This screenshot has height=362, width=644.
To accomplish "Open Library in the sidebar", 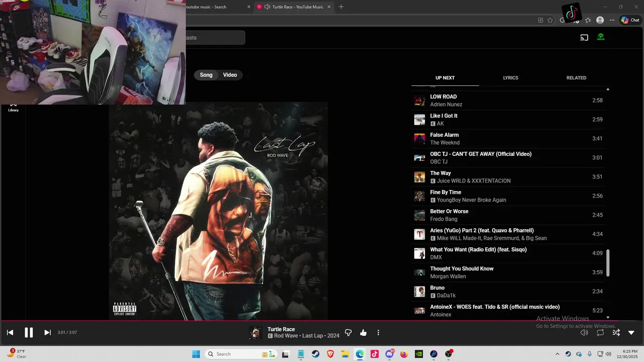I will [14, 107].
